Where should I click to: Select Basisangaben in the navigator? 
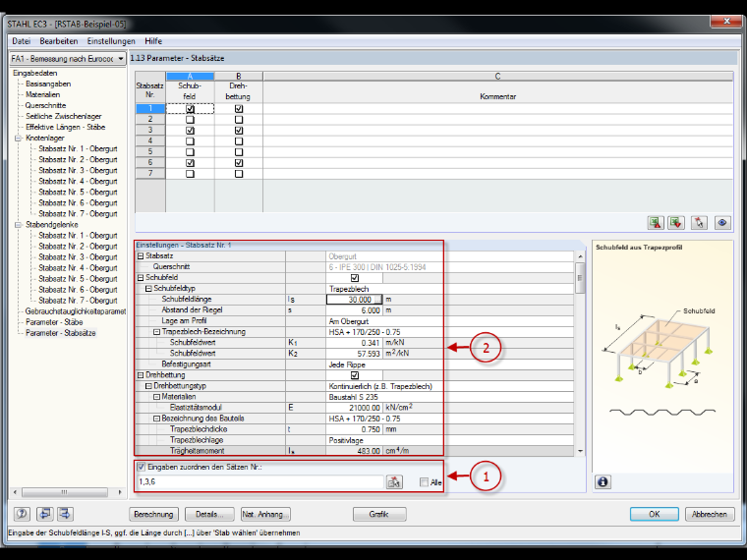48,84
